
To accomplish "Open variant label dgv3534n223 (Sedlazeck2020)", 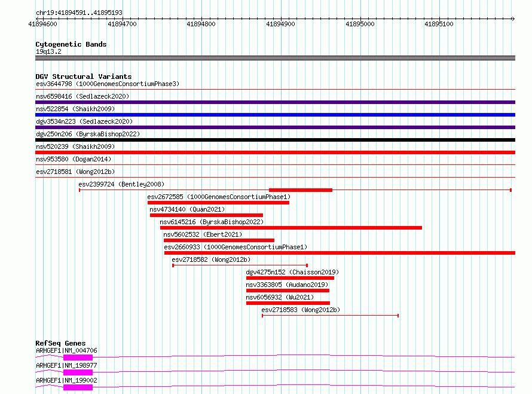I will (x=84, y=121).
